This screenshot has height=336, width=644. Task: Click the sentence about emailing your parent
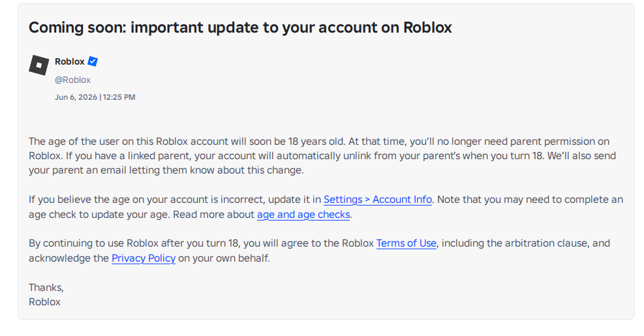pyautogui.click(x=322, y=163)
